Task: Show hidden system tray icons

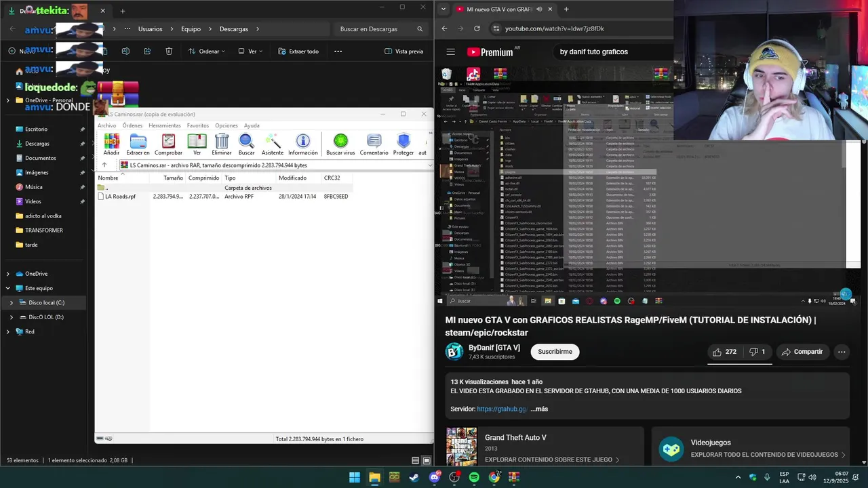Action: click(x=738, y=477)
